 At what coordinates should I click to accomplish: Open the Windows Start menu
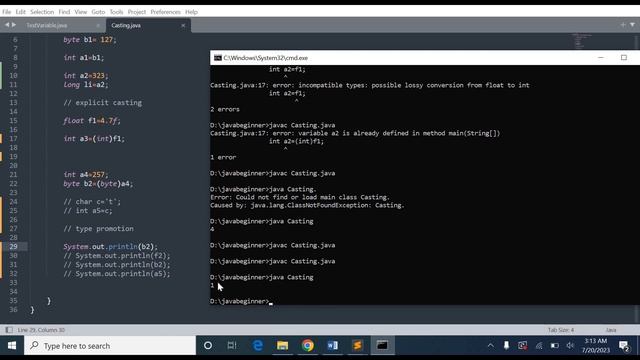tap(12, 346)
